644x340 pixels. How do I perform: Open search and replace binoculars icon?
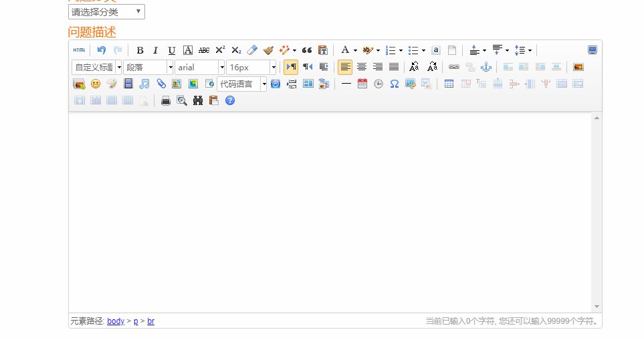(198, 100)
